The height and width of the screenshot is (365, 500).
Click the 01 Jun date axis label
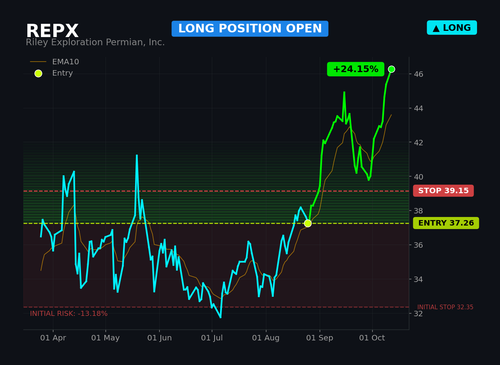tap(160, 338)
